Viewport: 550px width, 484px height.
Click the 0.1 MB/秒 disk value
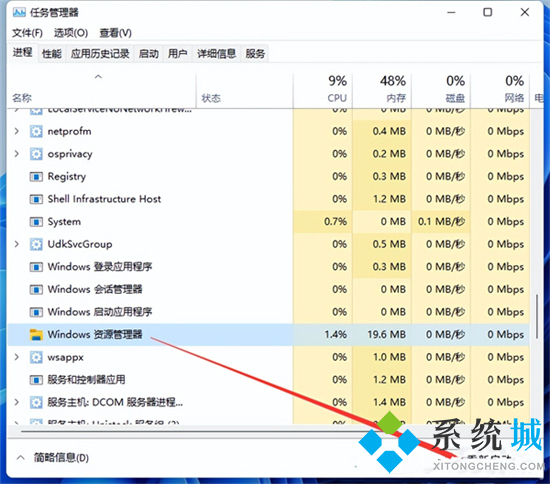point(441,222)
